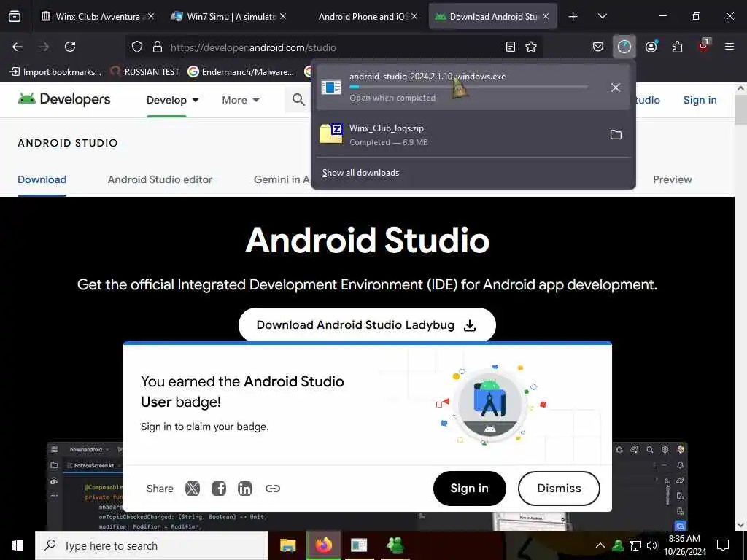This screenshot has width=747, height=560.
Task: Show hidden system tray icons
Action: 600,545
